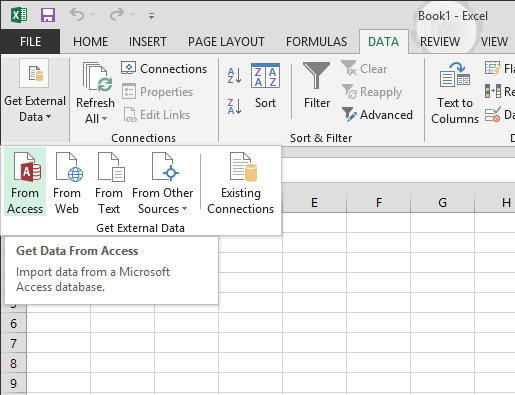Select row 9 header

[x=13, y=383]
